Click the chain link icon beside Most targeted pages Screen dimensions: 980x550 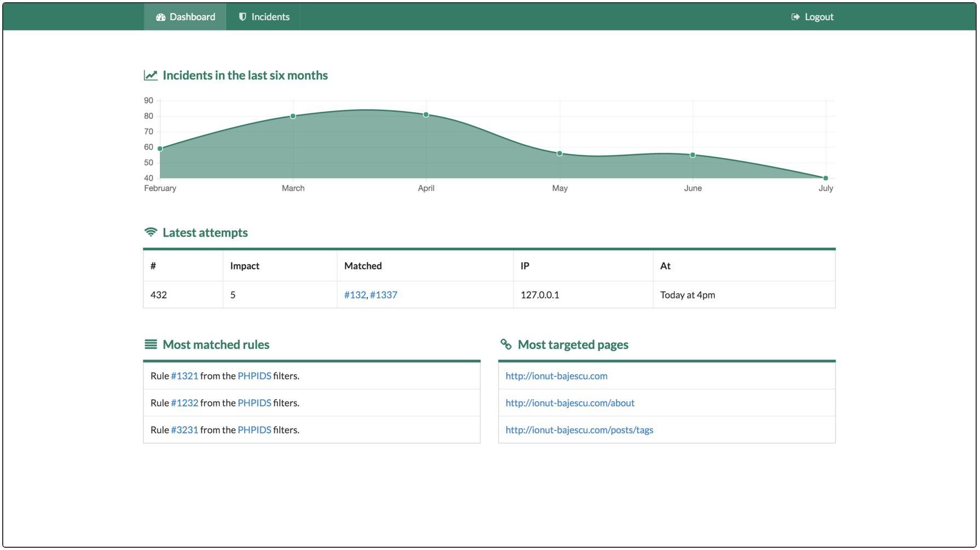pyautogui.click(x=506, y=344)
